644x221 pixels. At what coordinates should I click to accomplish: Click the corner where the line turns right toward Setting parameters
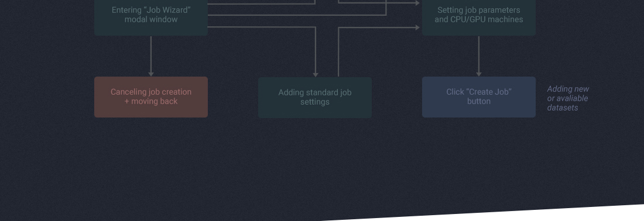tap(338, 27)
